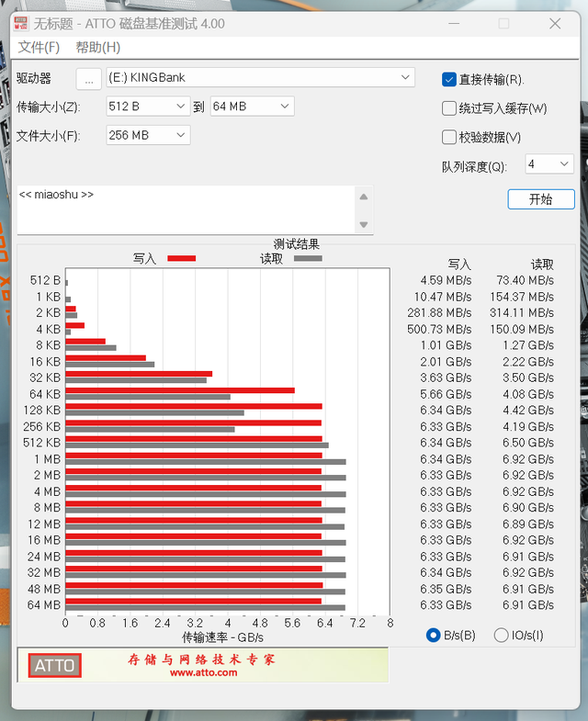Select the IO/s radio button
The width and height of the screenshot is (588, 721).
click(x=501, y=636)
